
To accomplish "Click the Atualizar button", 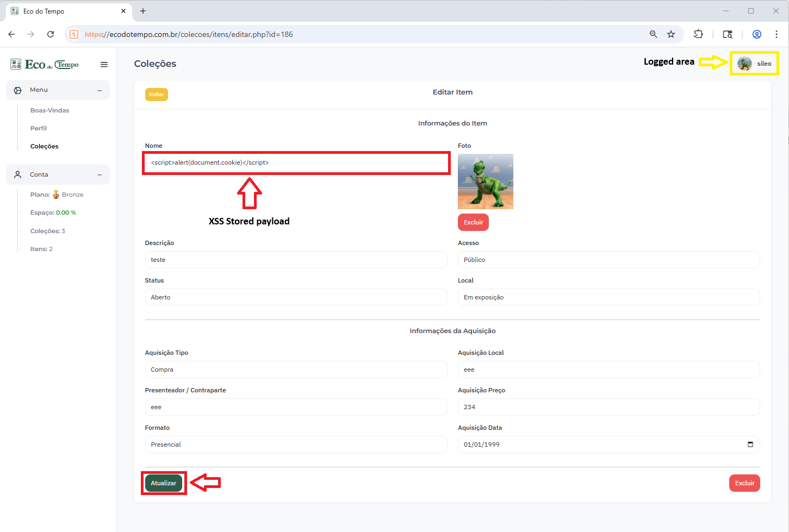I will 164,483.
